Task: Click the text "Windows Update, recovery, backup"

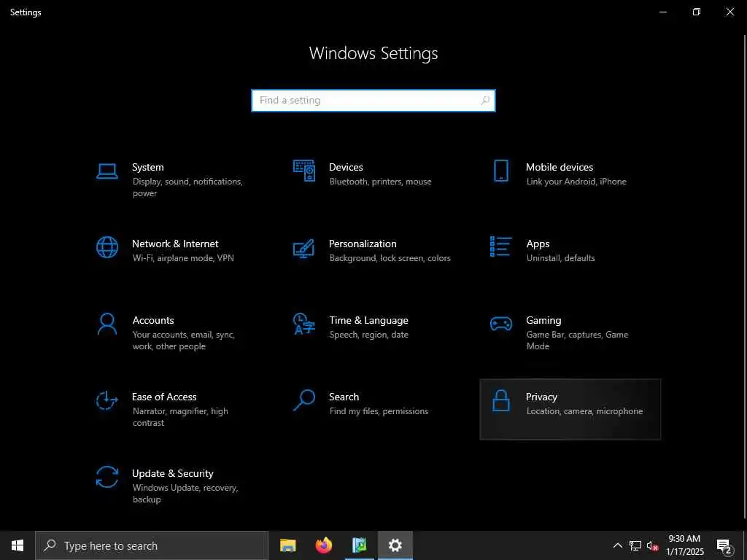Action: (x=185, y=494)
